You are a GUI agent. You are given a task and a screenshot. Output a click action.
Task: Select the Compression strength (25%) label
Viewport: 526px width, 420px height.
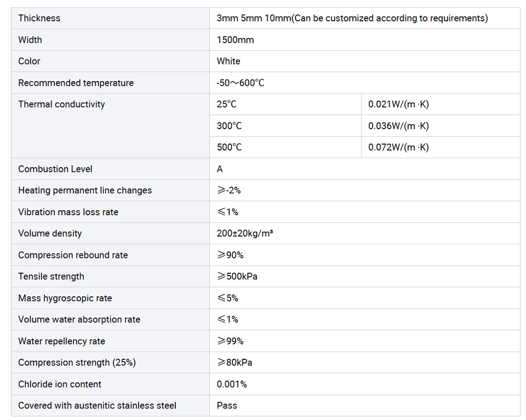pos(77,363)
